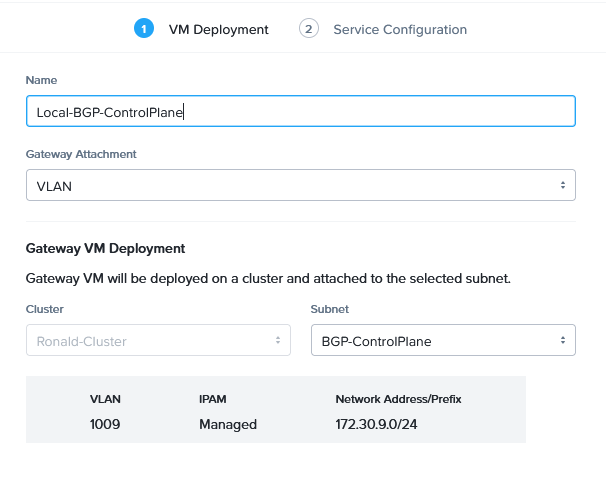This screenshot has height=485, width=606.
Task: Click the Cluster dropdown arrow icon
Action: coord(277,340)
